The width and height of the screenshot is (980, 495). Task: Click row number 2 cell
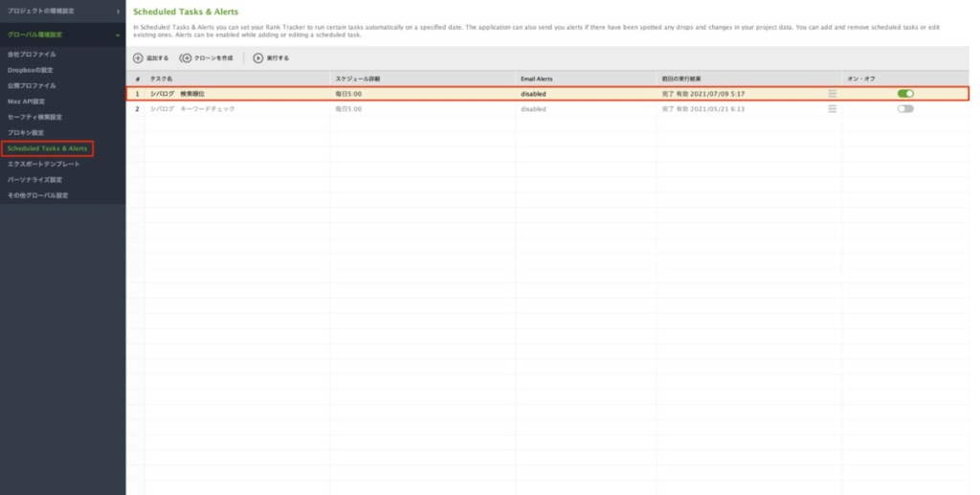138,109
